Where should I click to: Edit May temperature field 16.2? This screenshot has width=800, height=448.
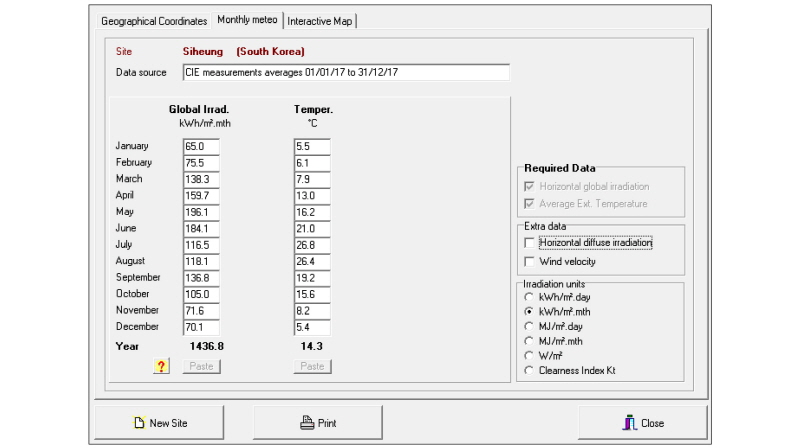[312, 212]
